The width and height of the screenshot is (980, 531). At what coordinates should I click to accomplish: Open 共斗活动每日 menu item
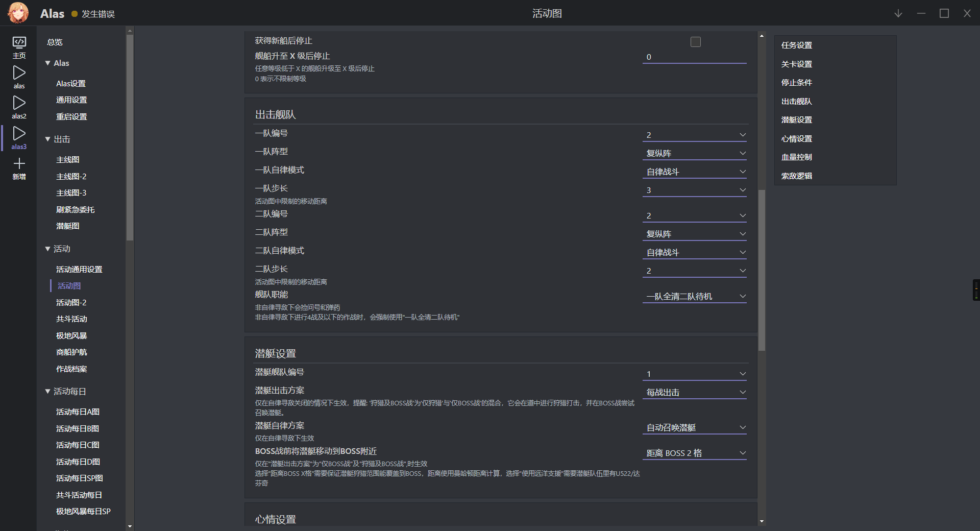point(79,495)
